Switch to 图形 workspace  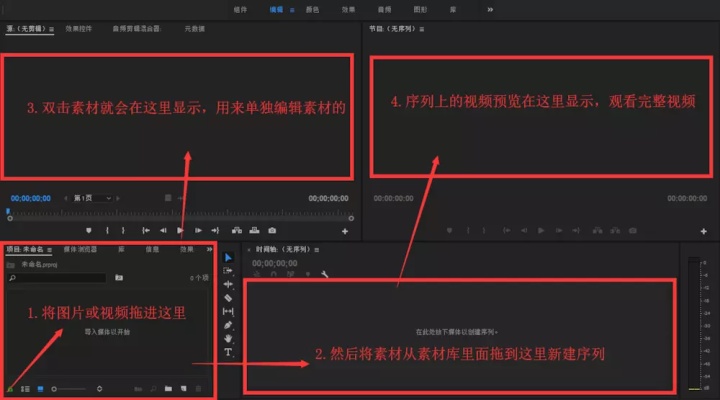420,10
